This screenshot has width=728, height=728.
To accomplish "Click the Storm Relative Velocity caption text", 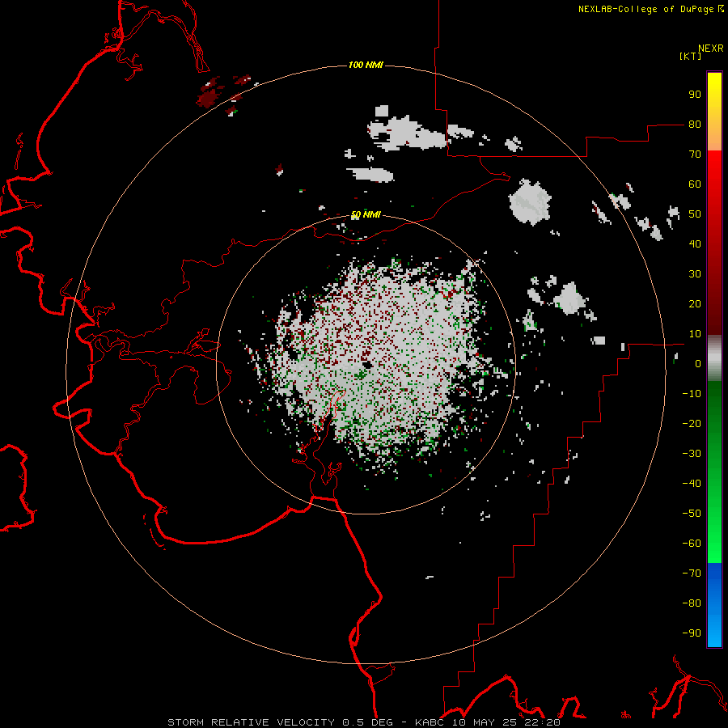I will pyautogui.click(x=364, y=722).
